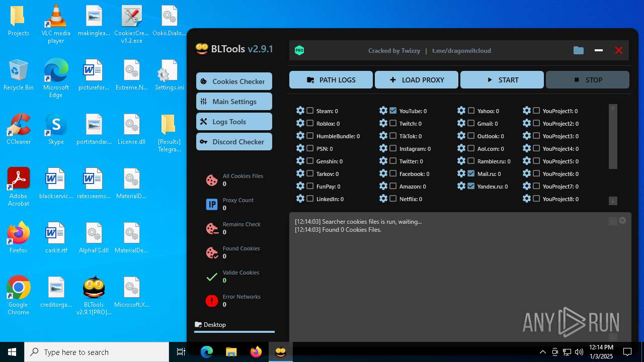Click the START button
644x362 pixels.
[x=502, y=79]
